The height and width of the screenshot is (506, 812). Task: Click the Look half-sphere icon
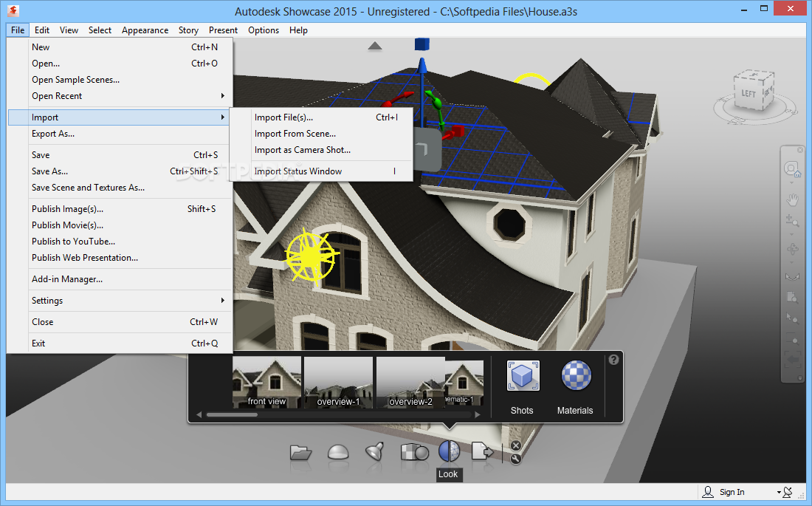pos(449,451)
